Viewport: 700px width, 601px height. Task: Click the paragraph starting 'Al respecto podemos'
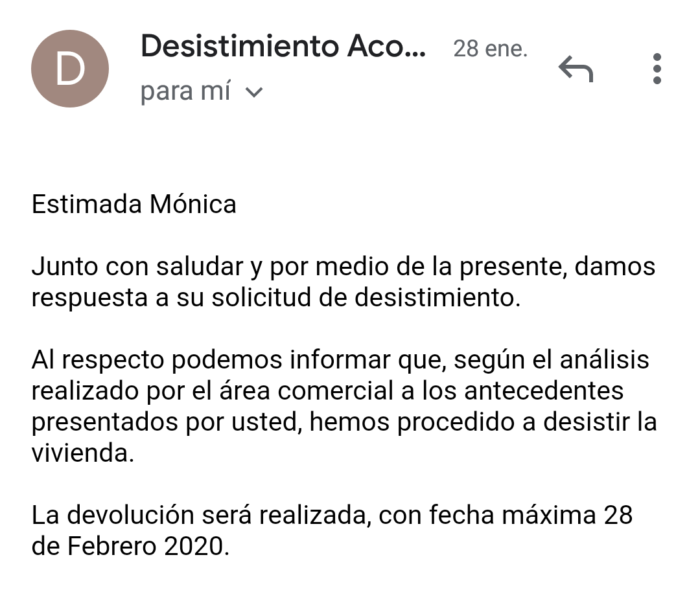coord(344,406)
